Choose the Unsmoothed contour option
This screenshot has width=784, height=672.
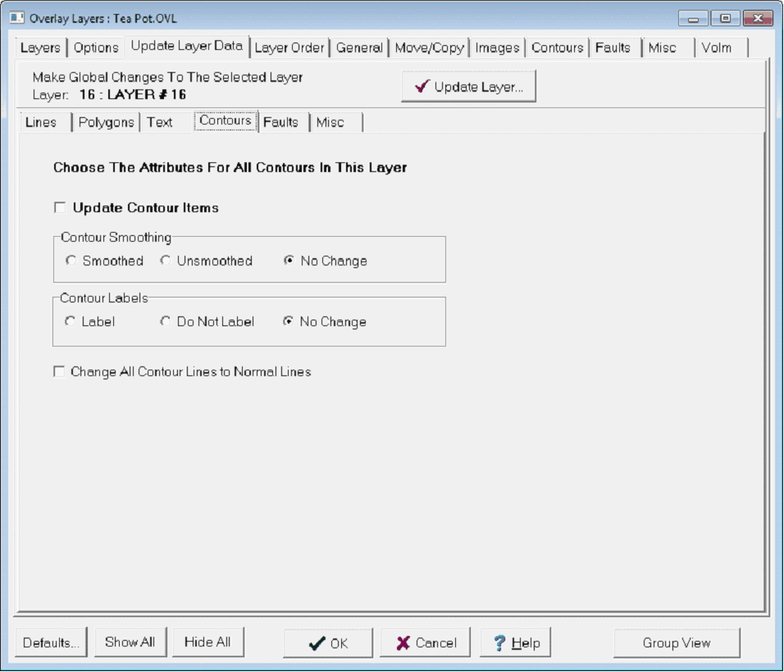166,261
